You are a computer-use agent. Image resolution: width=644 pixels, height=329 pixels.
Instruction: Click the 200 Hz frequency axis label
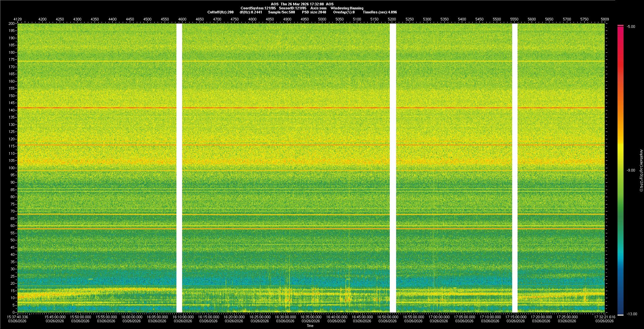coord(12,23)
